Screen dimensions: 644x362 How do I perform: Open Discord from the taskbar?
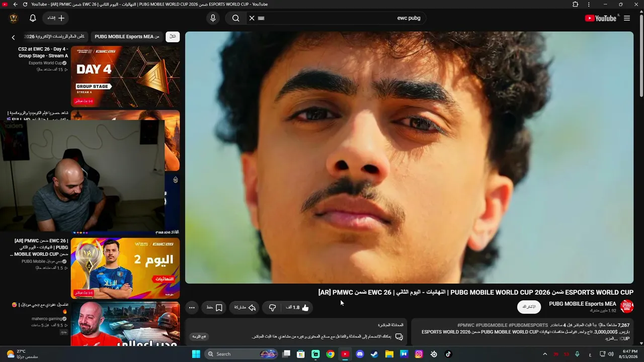tap(360, 354)
